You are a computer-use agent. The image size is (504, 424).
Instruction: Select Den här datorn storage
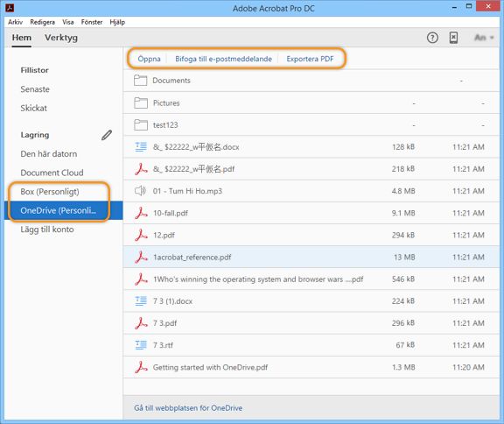coord(49,154)
